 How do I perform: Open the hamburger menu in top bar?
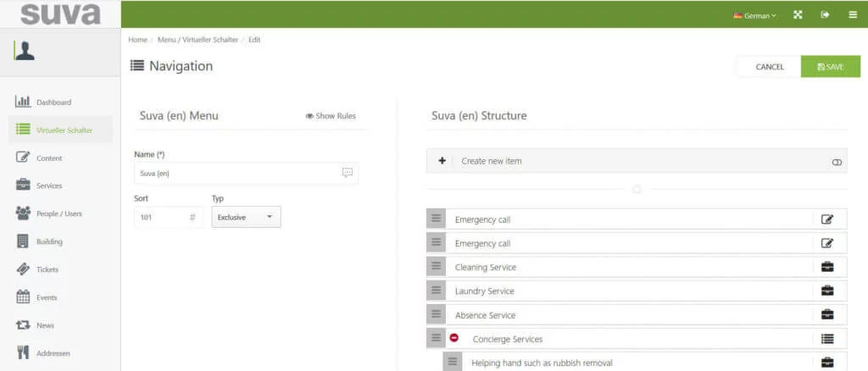pos(852,14)
